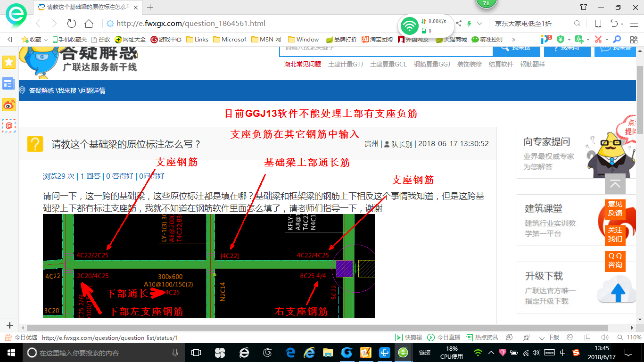Expand the system tray hidden icons
This screenshot has height=362, width=644.
click(491, 353)
